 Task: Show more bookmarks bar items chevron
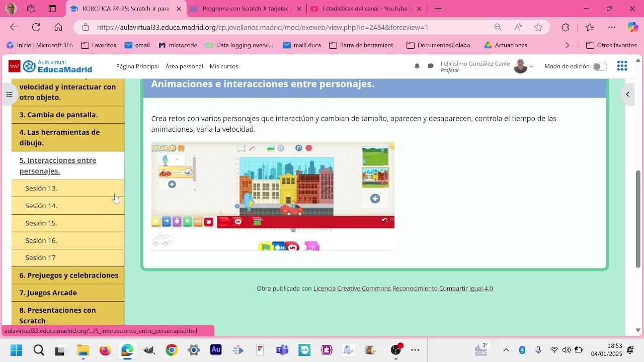click(568, 45)
